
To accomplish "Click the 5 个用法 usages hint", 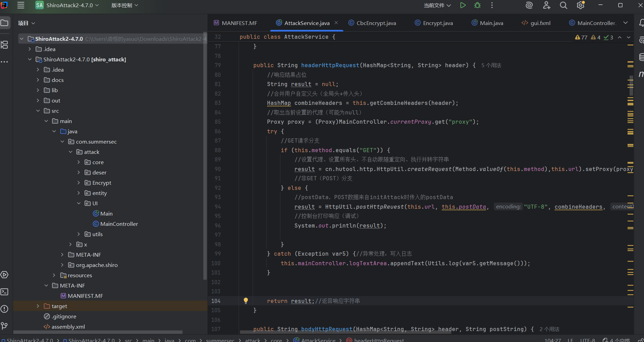I will [491, 65].
